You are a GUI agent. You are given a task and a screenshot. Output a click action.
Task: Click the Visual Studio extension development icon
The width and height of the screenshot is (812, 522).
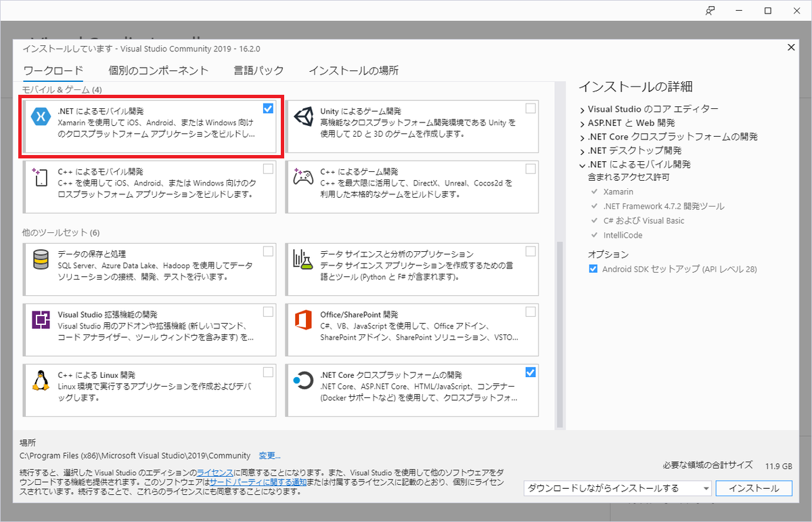coord(41,320)
